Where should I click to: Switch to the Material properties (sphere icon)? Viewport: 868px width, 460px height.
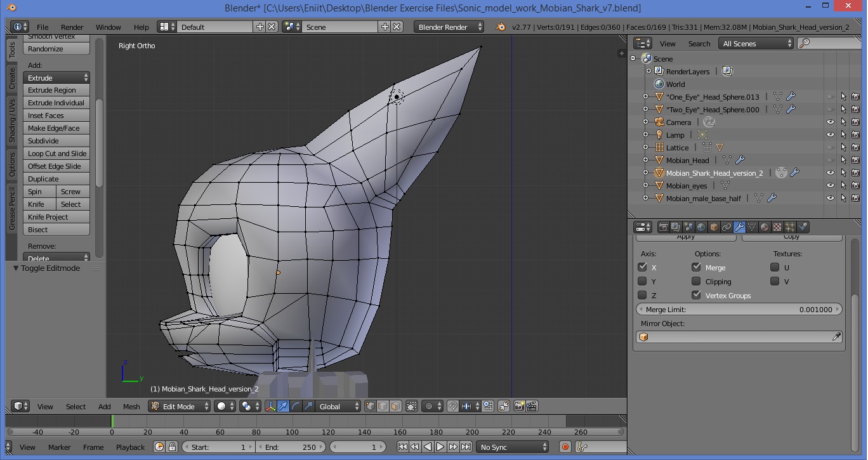[764, 227]
